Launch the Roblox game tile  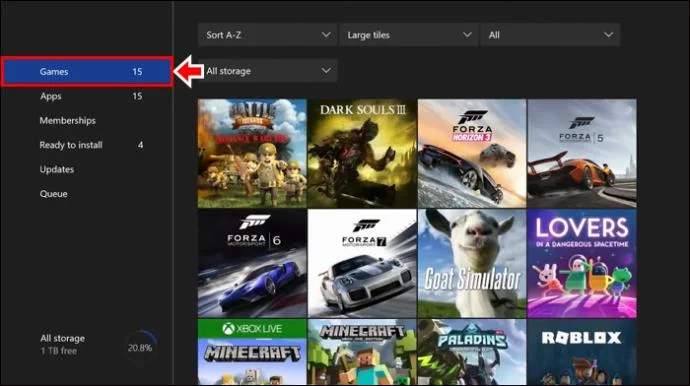pyautogui.click(x=582, y=352)
